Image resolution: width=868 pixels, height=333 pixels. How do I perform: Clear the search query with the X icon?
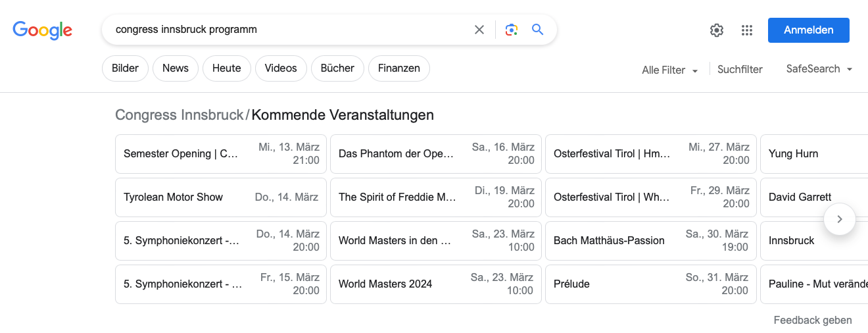point(479,30)
